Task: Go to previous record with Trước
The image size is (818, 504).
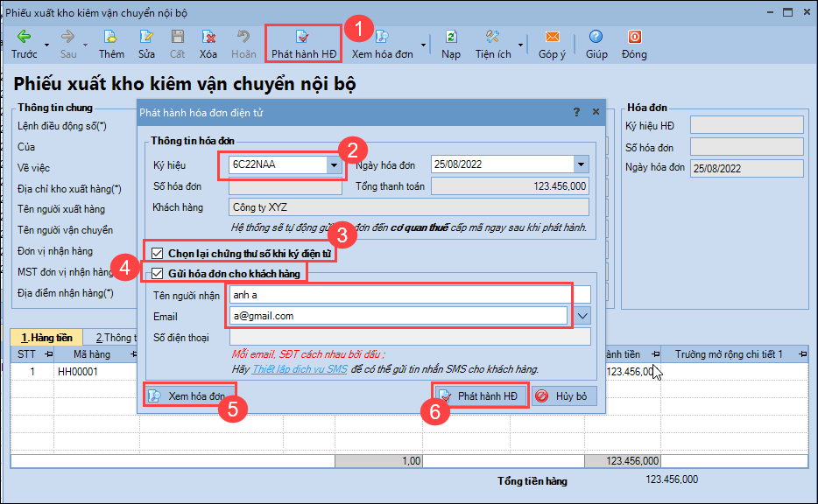Action: pos(24,45)
